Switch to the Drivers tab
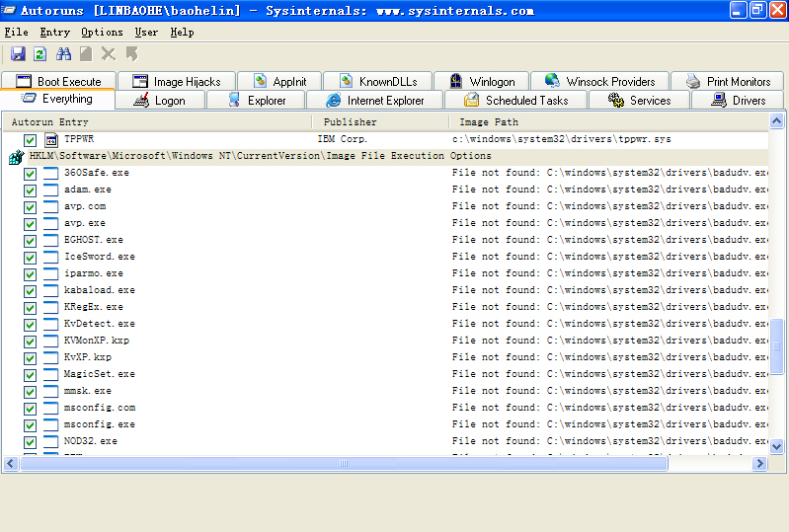This screenshot has width=789, height=532. point(739,100)
